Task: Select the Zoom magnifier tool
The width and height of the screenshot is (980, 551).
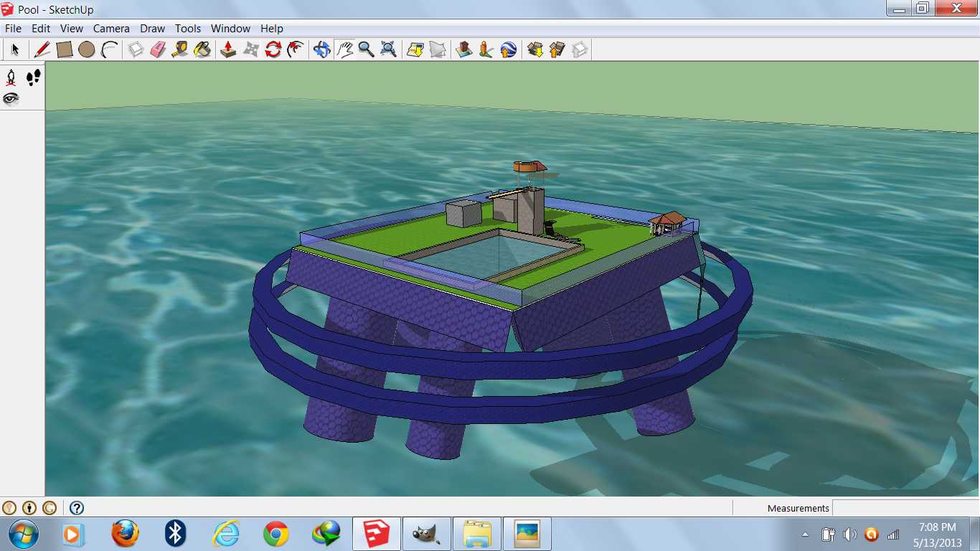Action: [x=366, y=50]
